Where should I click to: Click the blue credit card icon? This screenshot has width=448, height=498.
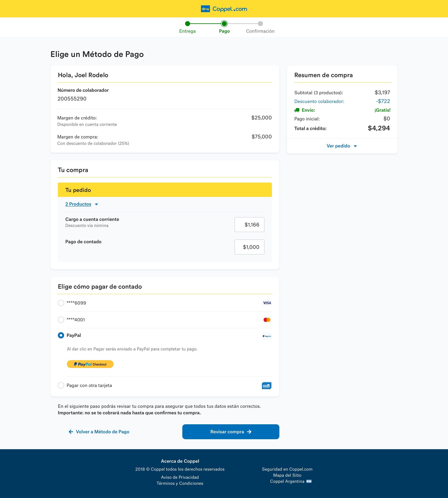(x=267, y=386)
